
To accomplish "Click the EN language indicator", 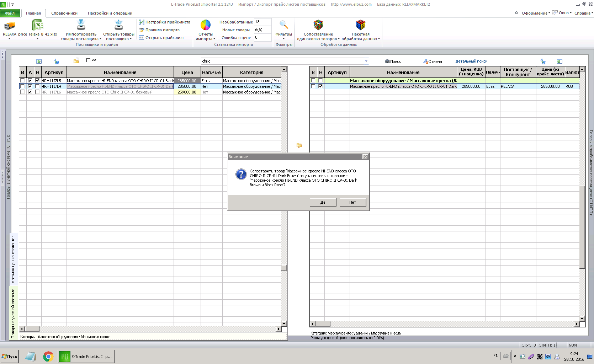I will pos(496,356).
